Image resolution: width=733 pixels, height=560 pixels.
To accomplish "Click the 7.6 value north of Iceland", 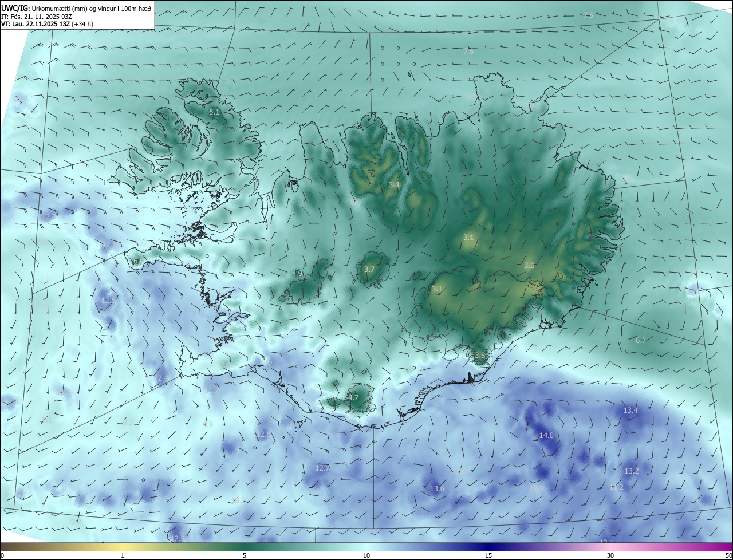I will pyautogui.click(x=468, y=52).
